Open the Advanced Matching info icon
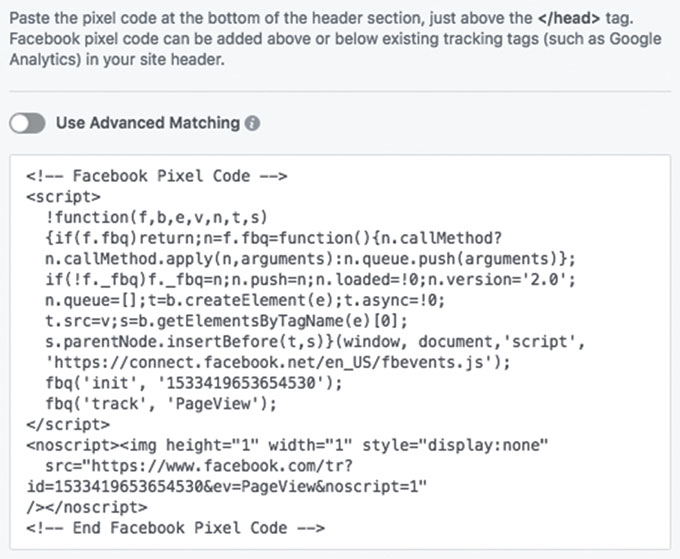The width and height of the screenshot is (680, 559). 252,123
